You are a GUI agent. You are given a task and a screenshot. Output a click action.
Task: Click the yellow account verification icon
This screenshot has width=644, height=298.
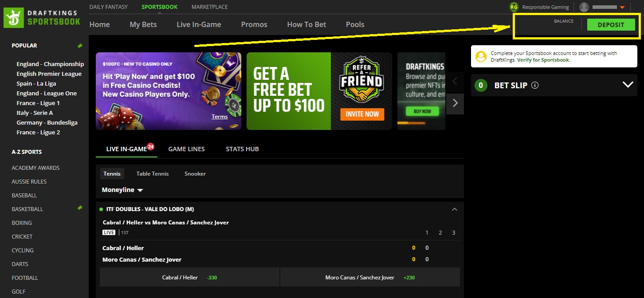(481, 56)
